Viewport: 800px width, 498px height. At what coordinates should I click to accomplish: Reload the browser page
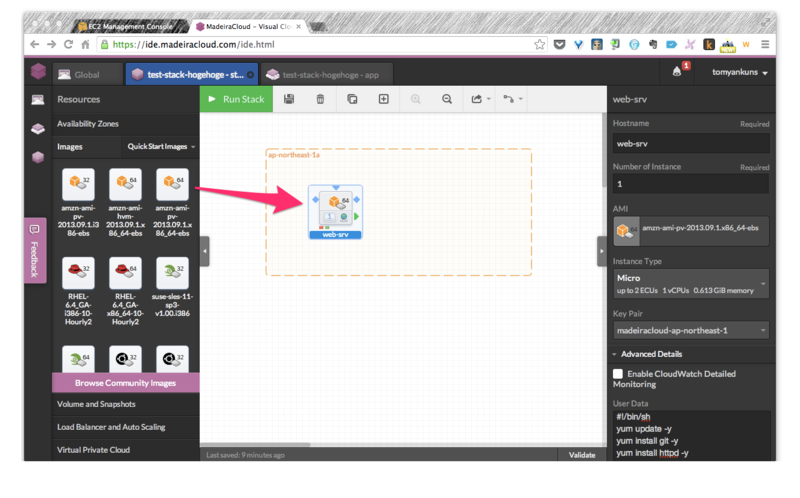pyautogui.click(x=68, y=44)
